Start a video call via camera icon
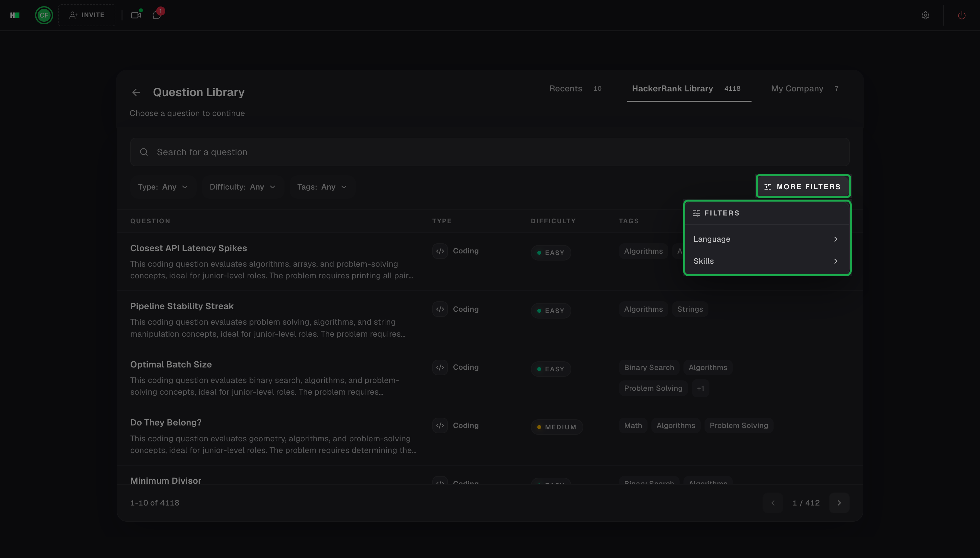980x558 pixels. pos(136,15)
